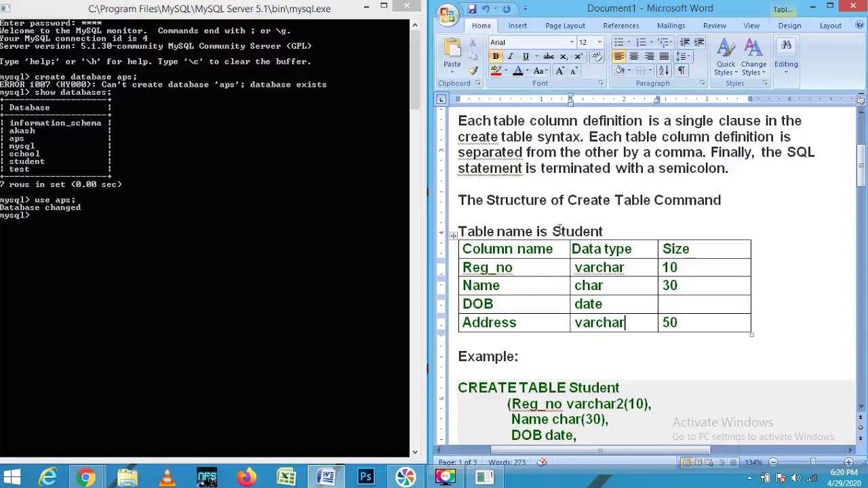Toggle Italic formatting
Image resolution: width=868 pixels, height=488 pixels.
[511, 56]
